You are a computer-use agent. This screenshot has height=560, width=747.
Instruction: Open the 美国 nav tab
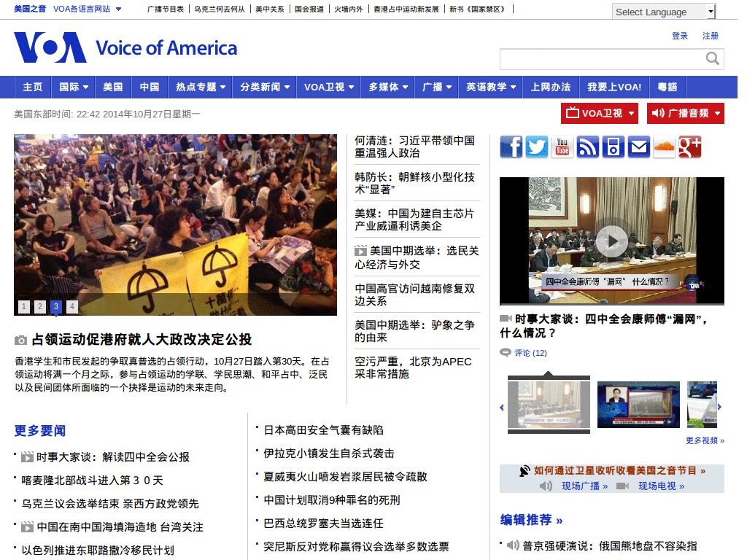point(113,87)
